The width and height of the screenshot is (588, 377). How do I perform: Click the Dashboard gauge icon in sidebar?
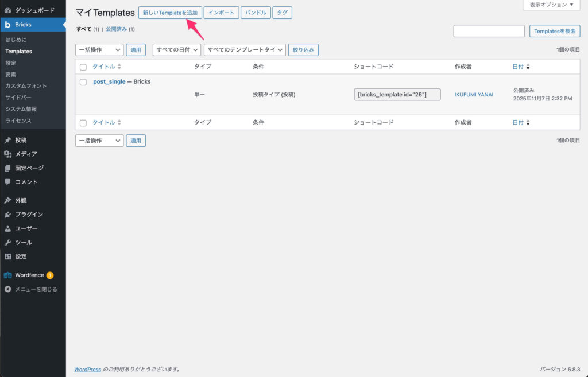[7, 10]
